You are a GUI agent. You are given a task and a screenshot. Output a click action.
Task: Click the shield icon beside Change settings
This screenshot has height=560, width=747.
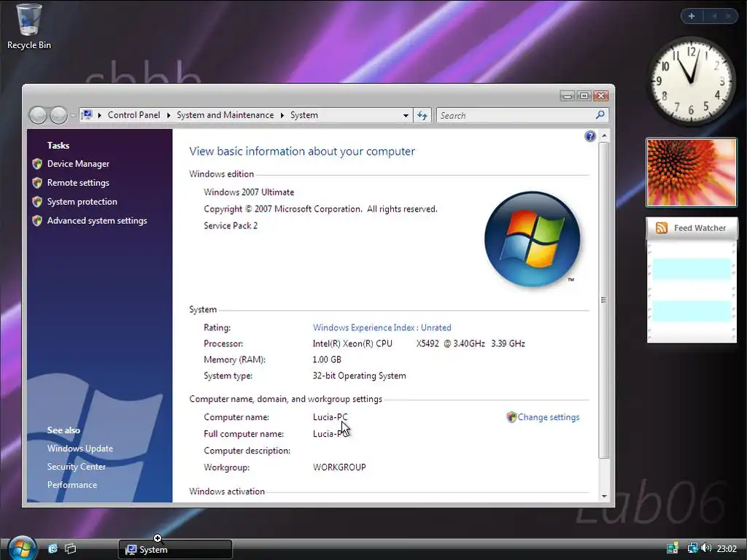pos(511,417)
